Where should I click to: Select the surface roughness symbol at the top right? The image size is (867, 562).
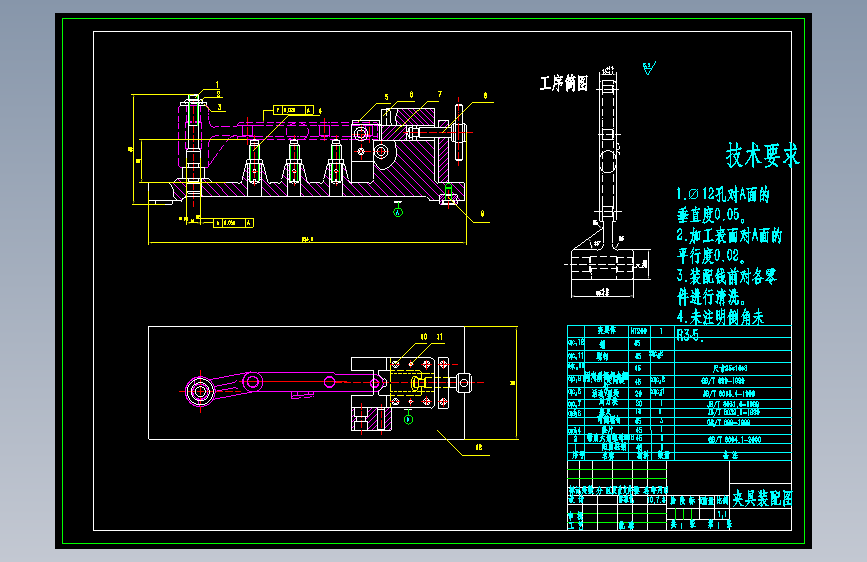[x=649, y=69]
